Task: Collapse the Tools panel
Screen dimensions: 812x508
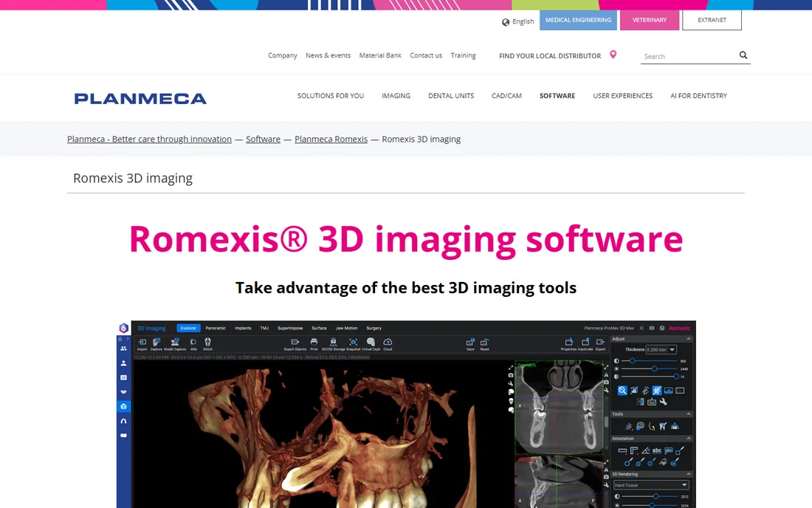Action: pyautogui.click(x=688, y=413)
